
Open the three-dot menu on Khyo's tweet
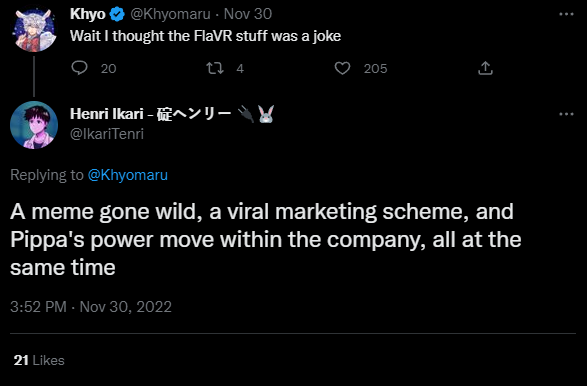tap(566, 14)
